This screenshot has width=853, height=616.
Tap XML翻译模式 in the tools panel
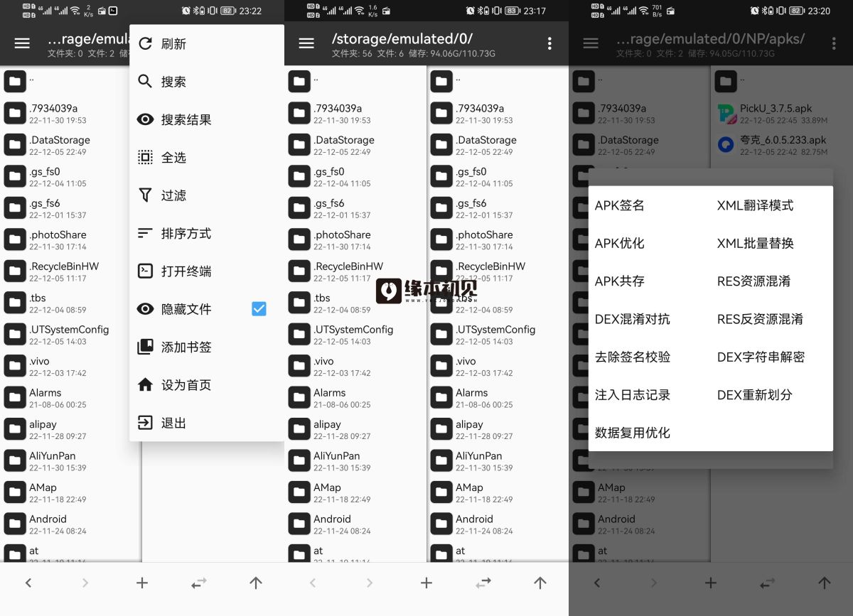756,205
